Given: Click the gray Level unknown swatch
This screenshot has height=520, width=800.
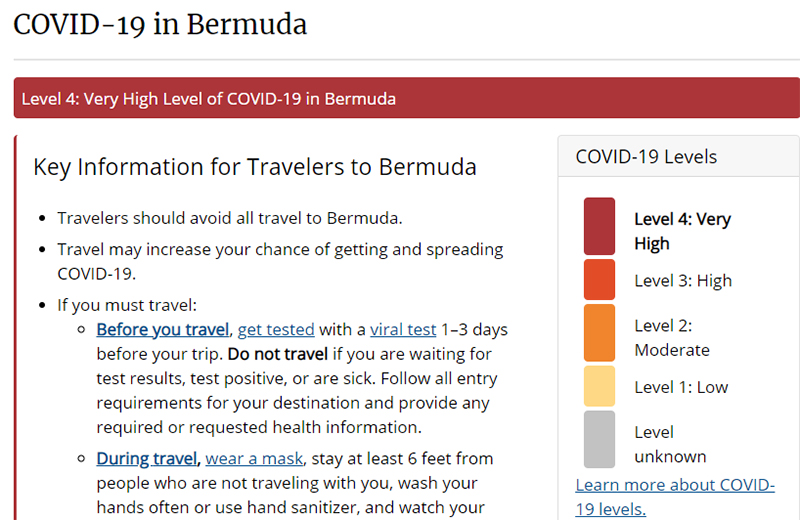Looking at the screenshot, I should coord(599,439).
